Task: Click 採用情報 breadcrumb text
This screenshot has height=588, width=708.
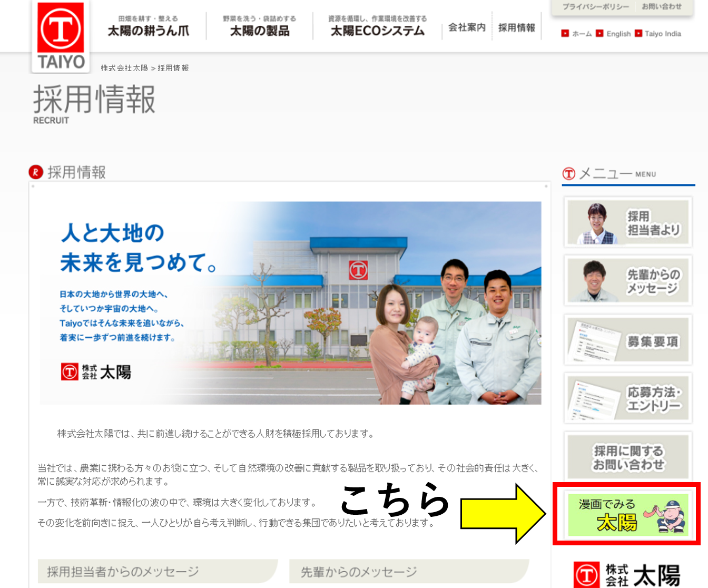Action: pos(173,68)
